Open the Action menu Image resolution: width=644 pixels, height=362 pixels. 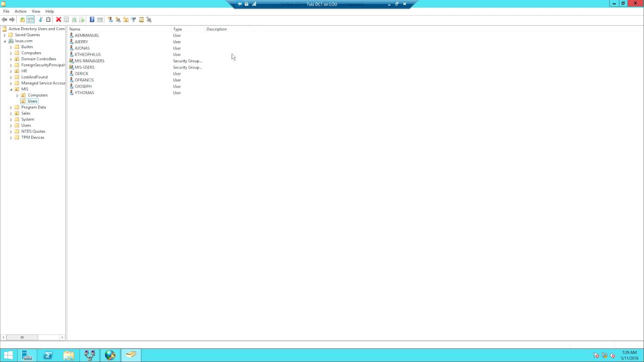[x=21, y=11]
